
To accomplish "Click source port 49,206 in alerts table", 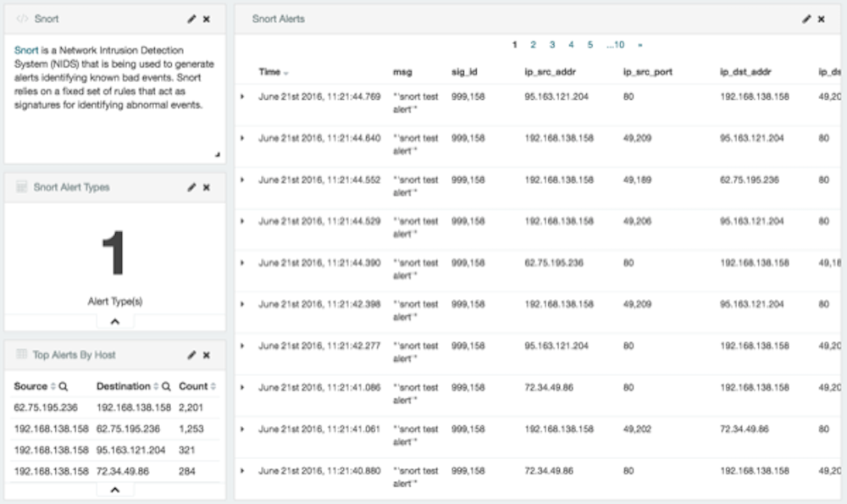I will coord(637,221).
